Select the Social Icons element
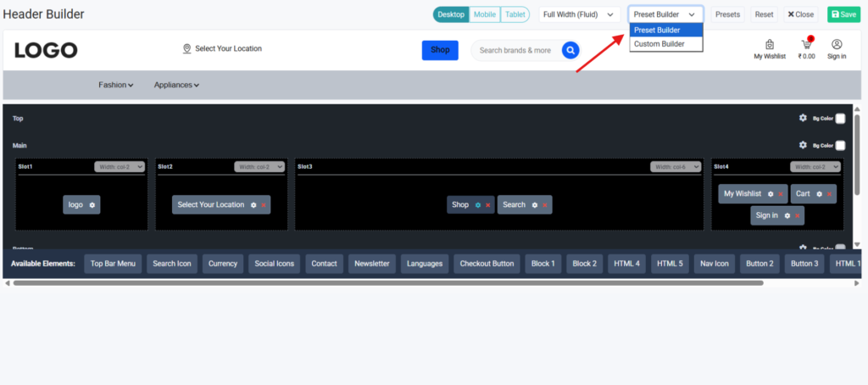 [x=275, y=264]
